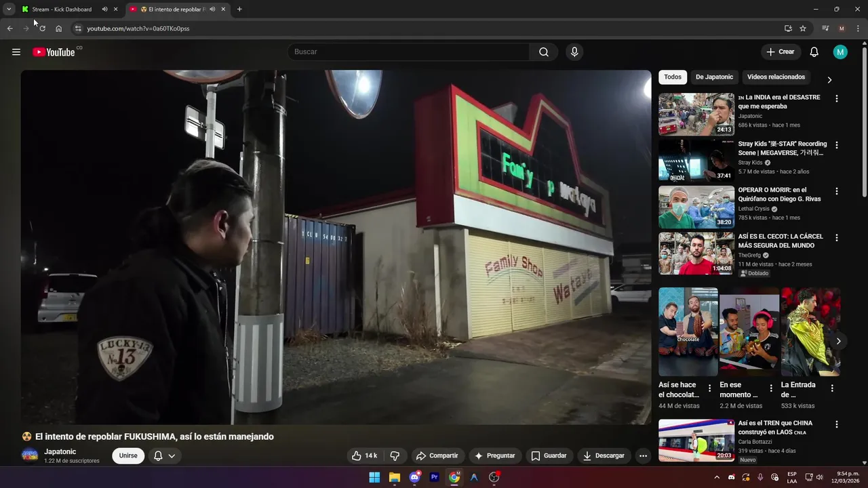The image size is (868, 488).
Task: Close the Kick Dashboard tab
Action: 115,9
